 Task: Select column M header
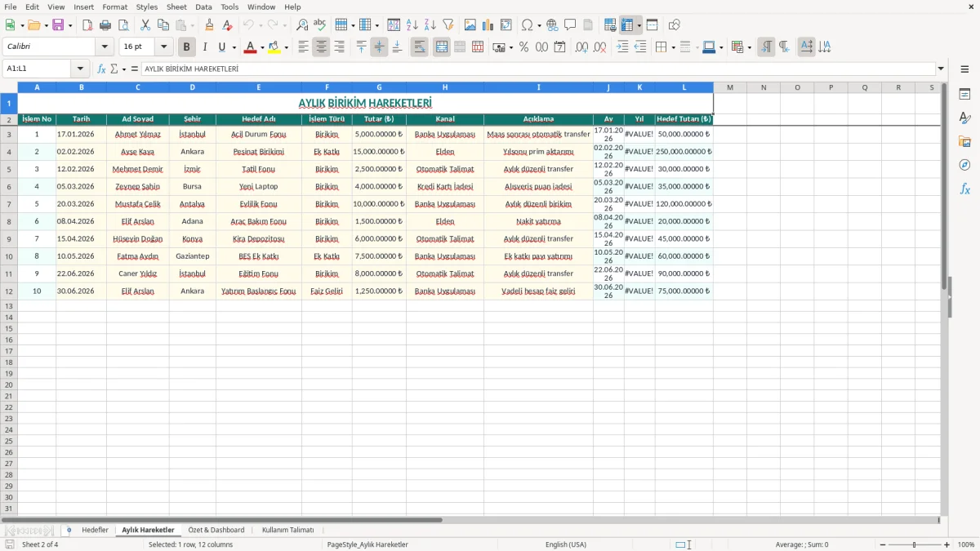point(730,87)
